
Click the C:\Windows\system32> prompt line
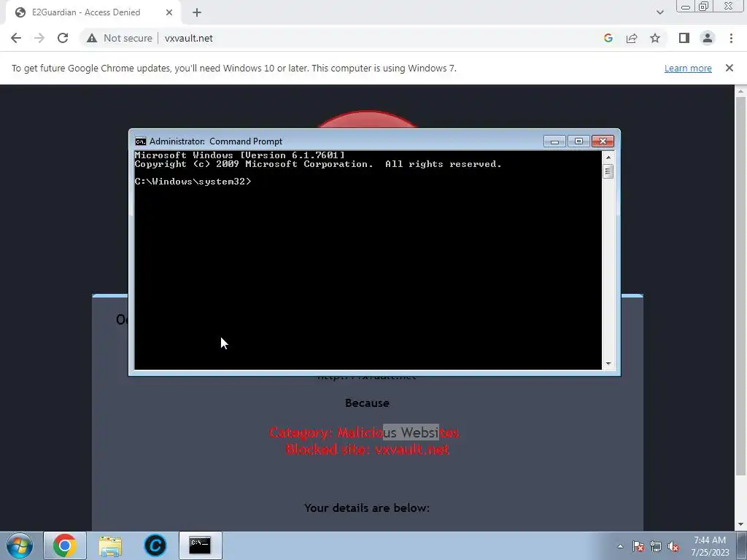pos(193,182)
